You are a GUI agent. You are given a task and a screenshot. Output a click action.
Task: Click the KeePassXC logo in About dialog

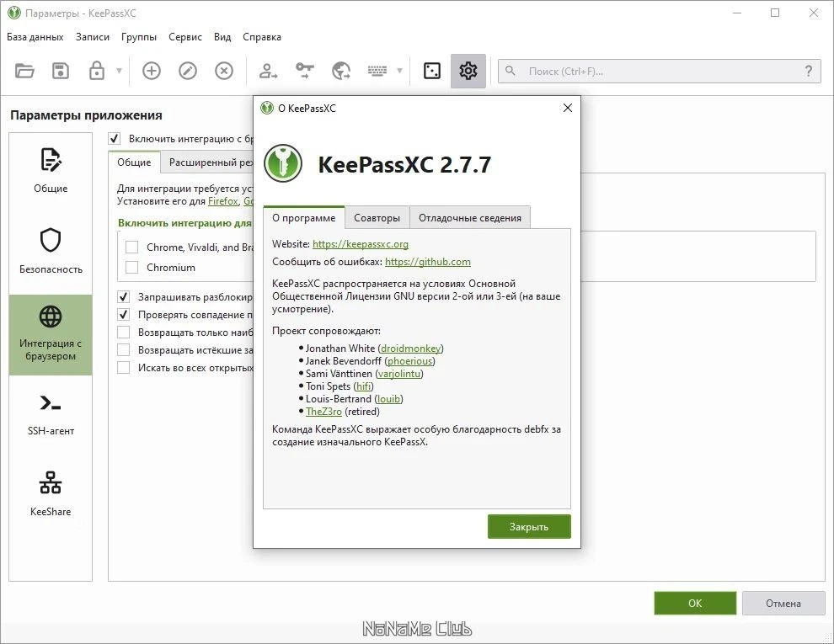tap(283, 163)
